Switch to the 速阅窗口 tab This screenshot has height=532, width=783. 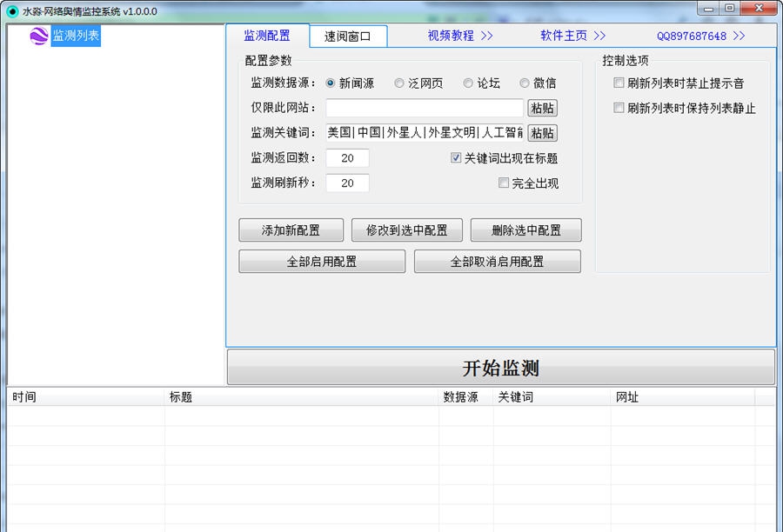(348, 37)
